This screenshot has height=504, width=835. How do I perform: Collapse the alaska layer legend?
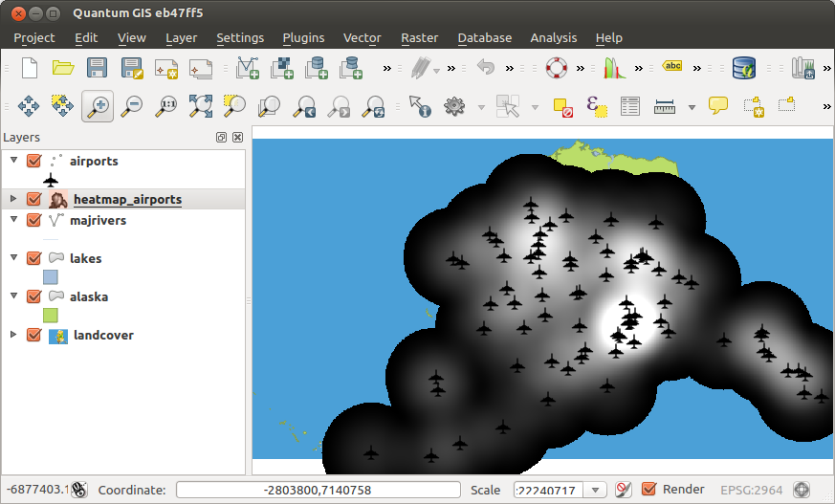tap(13, 296)
